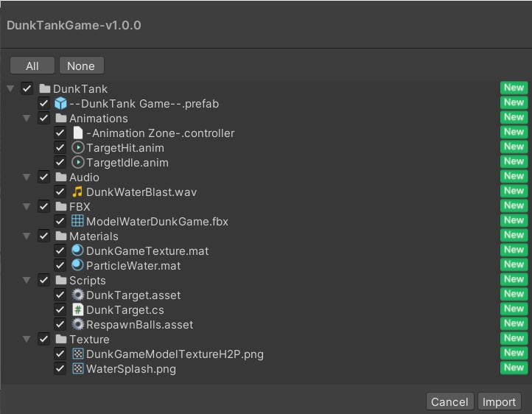Viewport: 532px width, 414px height.
Task: Click the DunkTank root folder icon
Action: [x=45, y=88]
